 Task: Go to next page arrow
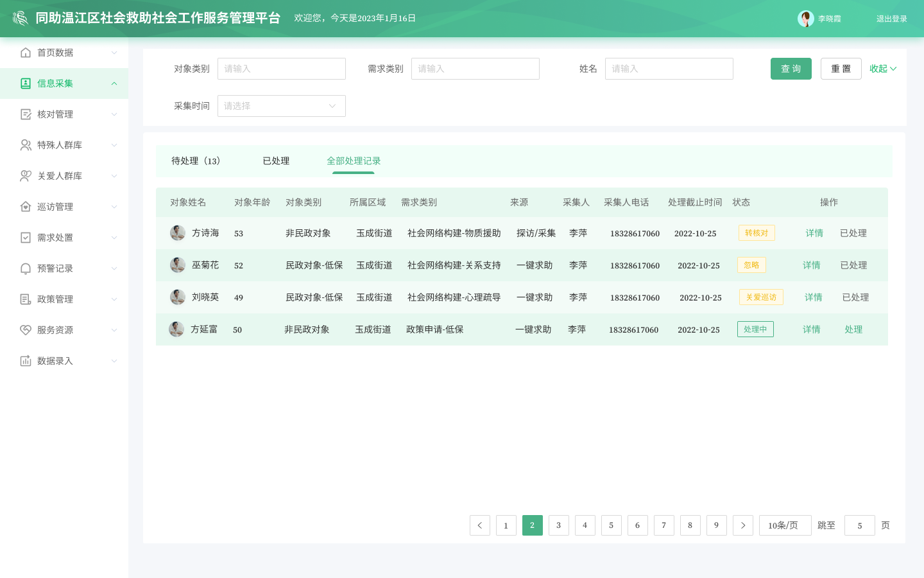(743, 525)
